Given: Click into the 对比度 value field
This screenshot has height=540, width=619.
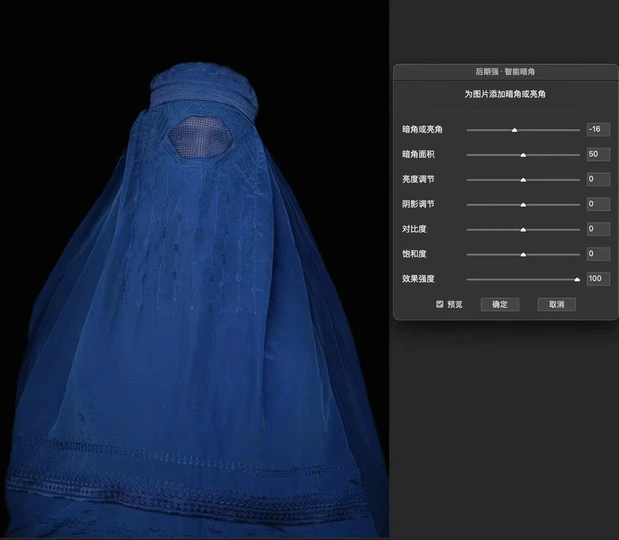Looking at the screenshot, I should coord(598,229).
